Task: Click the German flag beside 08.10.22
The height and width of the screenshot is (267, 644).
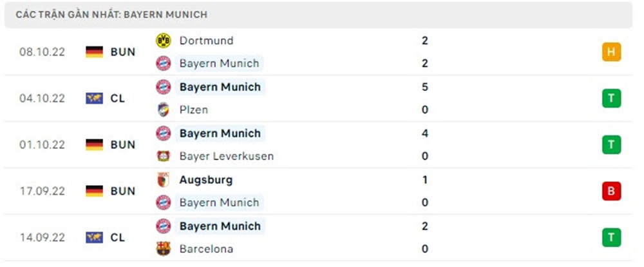Action: [x=95, y=52]
